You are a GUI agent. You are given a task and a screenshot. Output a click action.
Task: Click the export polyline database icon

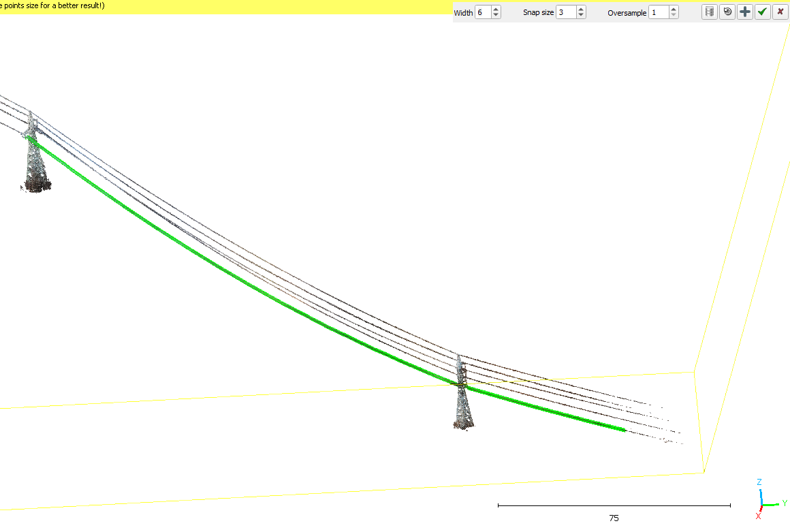coord(710,12)
